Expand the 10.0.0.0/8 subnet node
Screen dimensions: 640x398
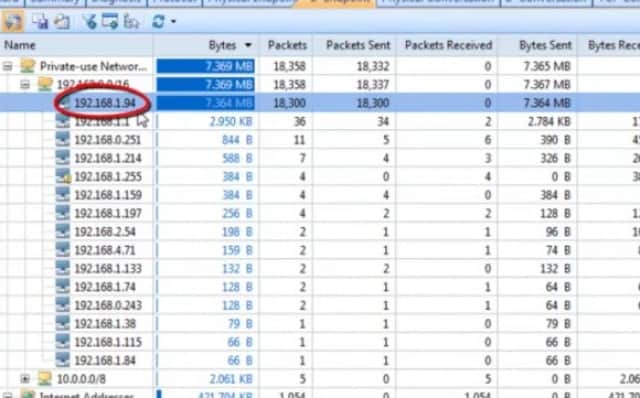click(x=25, y=379)
